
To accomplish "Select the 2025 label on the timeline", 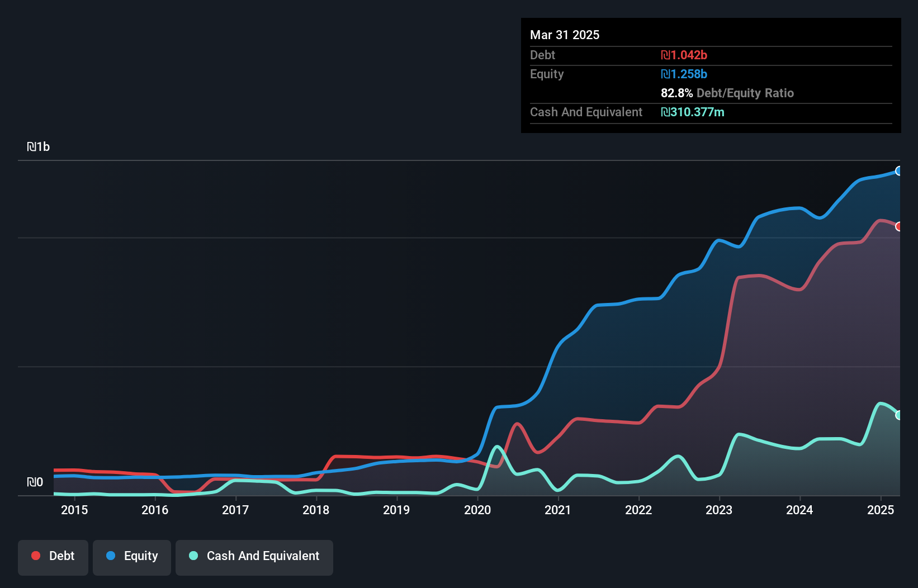I will point(881,510).
